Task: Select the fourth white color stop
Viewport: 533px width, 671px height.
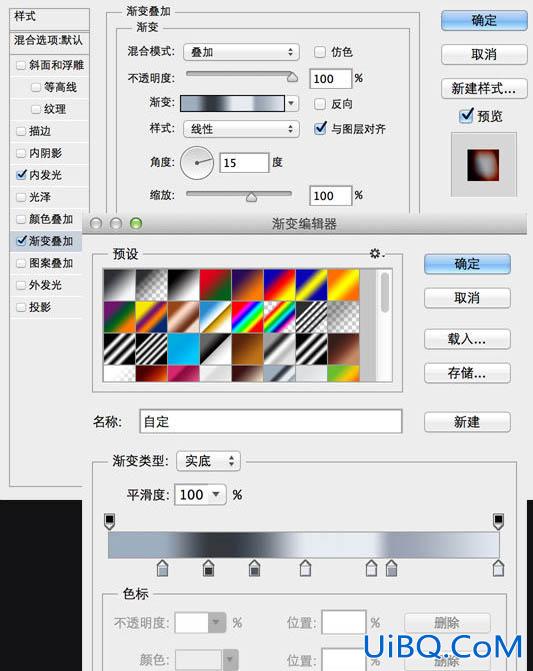Action: point(305,568)
